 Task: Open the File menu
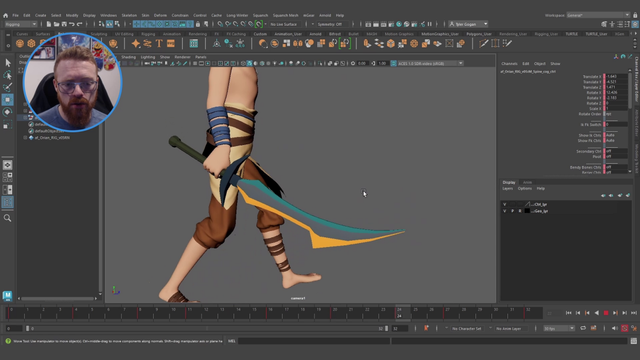(15, 16)
